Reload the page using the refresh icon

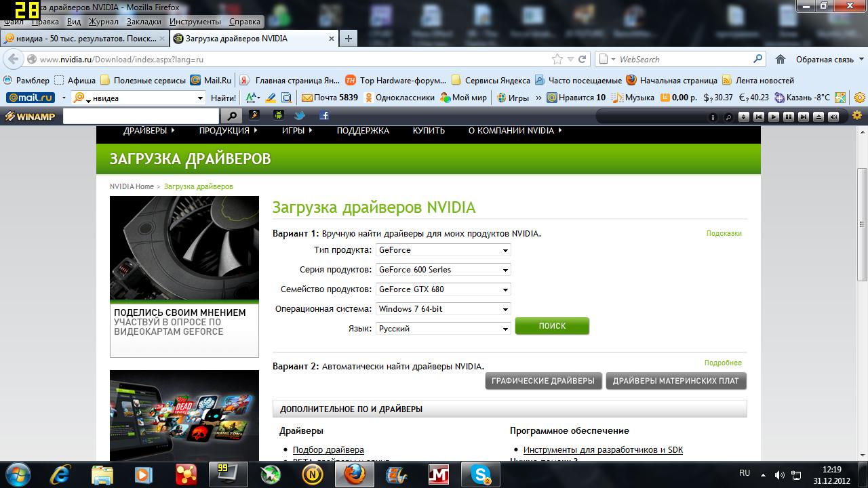click(x=583, y=59)
